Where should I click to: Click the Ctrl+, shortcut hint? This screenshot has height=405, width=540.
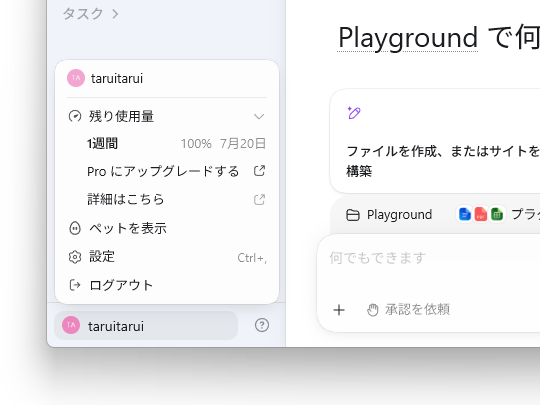click(252, 258)
